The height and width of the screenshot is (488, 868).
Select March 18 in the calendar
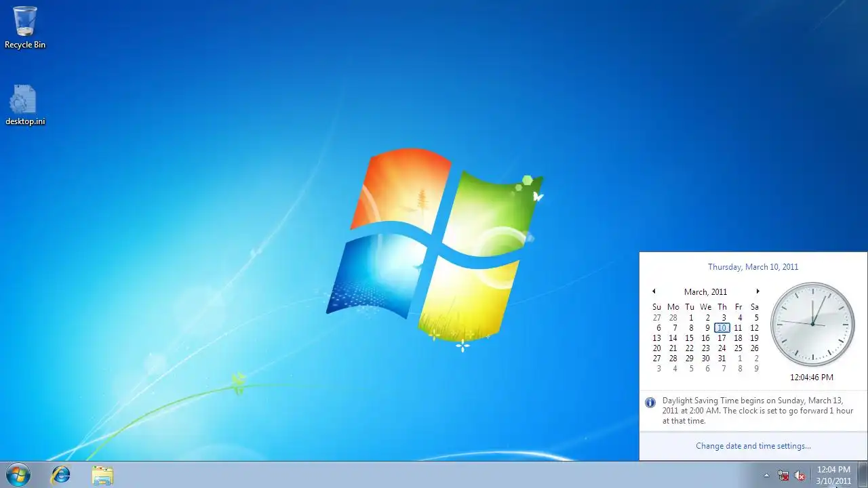[738, 338]
